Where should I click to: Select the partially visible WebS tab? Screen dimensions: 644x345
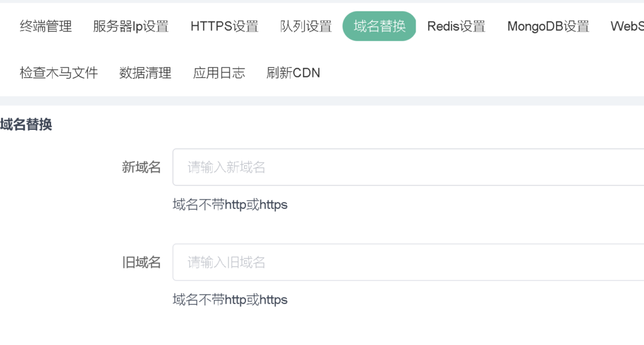tap(626, 26)
